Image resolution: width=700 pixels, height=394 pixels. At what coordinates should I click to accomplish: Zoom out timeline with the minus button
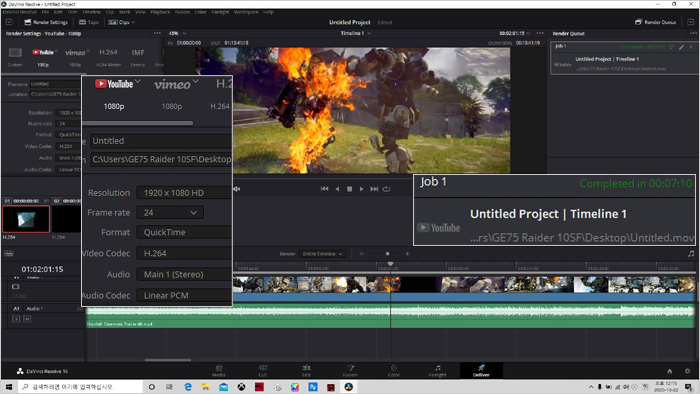click(362, 254)
